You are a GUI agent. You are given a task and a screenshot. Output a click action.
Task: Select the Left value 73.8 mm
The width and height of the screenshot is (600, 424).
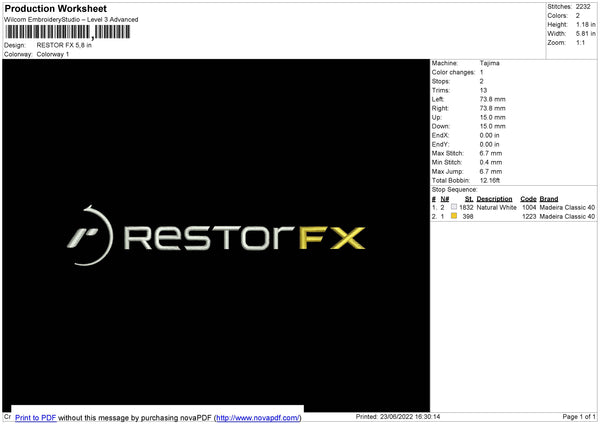(x=492, y=99)
